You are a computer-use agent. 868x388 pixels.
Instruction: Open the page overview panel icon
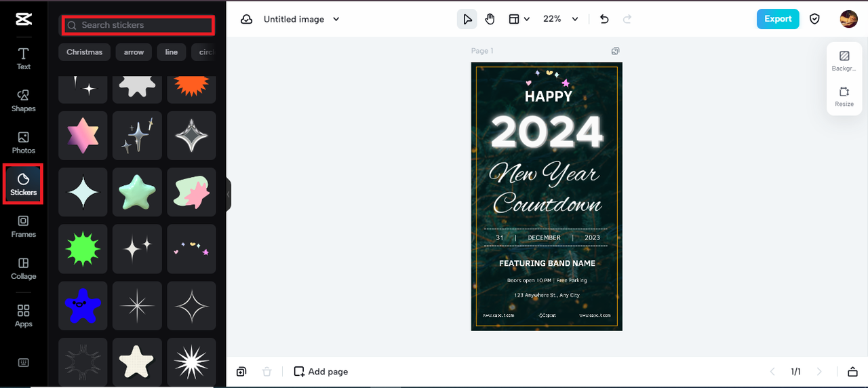coord(852,372)
